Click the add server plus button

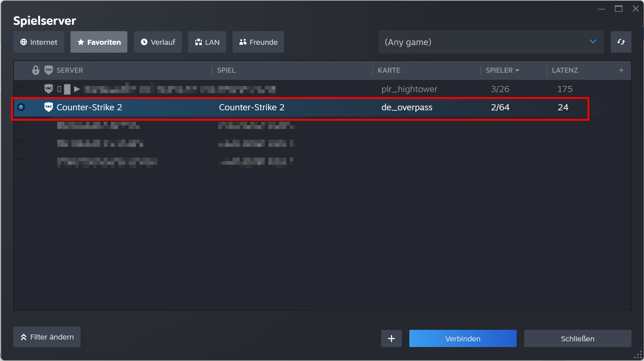click(391, 338)
